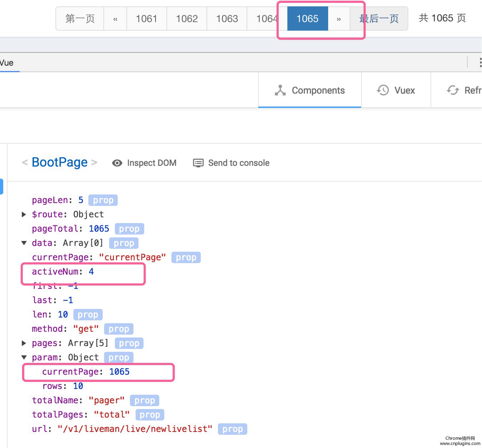Collapse the param Object entry
Screen dimensions: 482x448
point(24,358)
